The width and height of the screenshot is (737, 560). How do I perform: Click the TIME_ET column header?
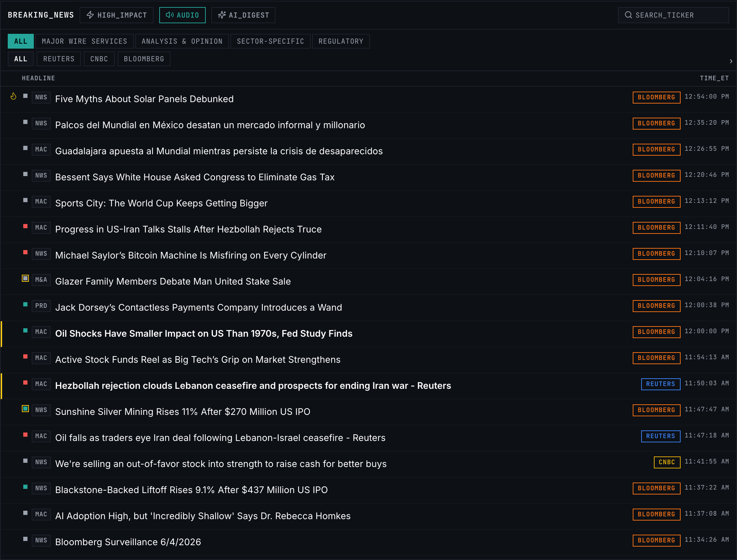[x=714, y=78]
